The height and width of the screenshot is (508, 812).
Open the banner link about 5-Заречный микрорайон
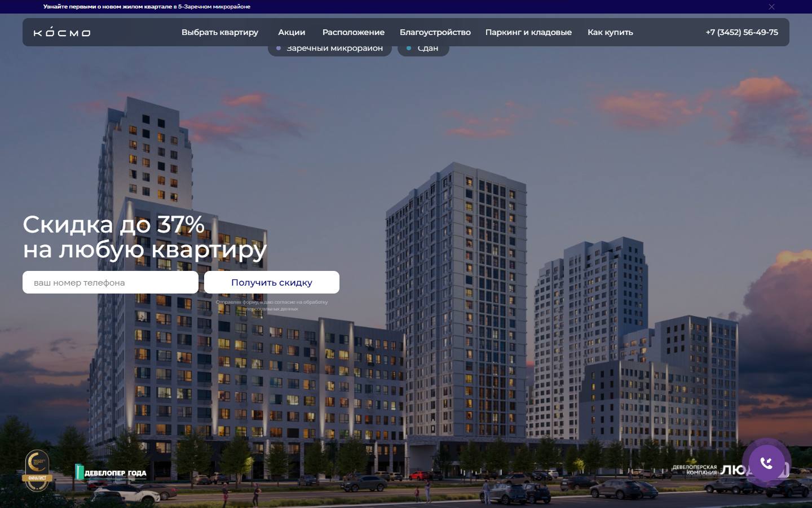coord(147,7)
